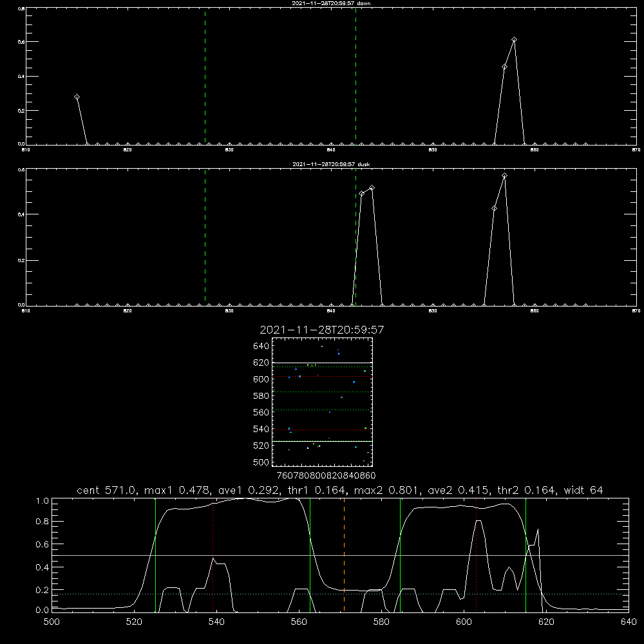Click the blue dotted threshold line in bottom plot

click(x=340, y=594)
